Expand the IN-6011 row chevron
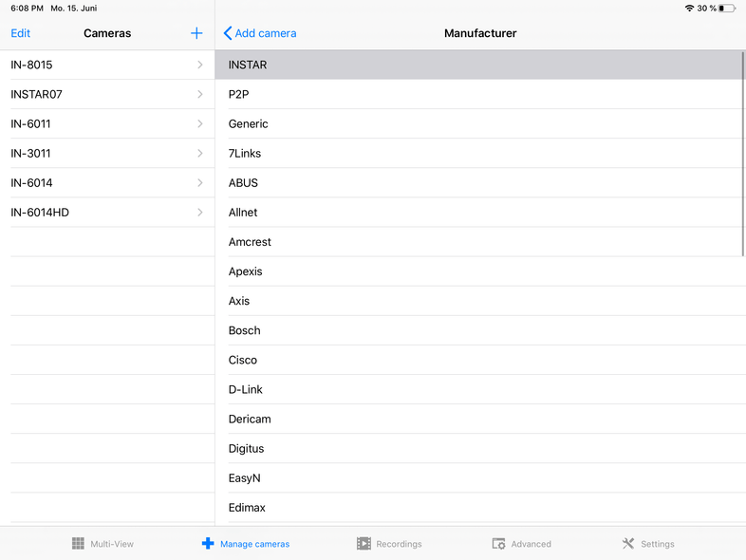The width and height of the screenshot is (746, 560). point(200,123)
